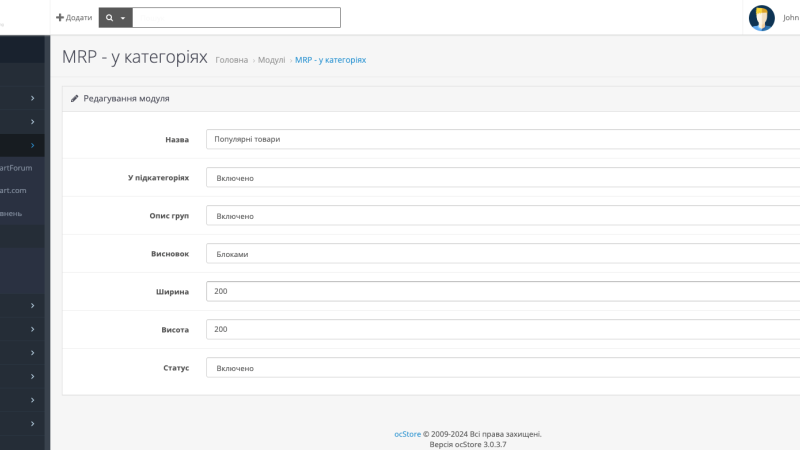Open Модулі breadcrumb link
The width and height of the screenshot is (800, 450).
[x=271, y=60]
